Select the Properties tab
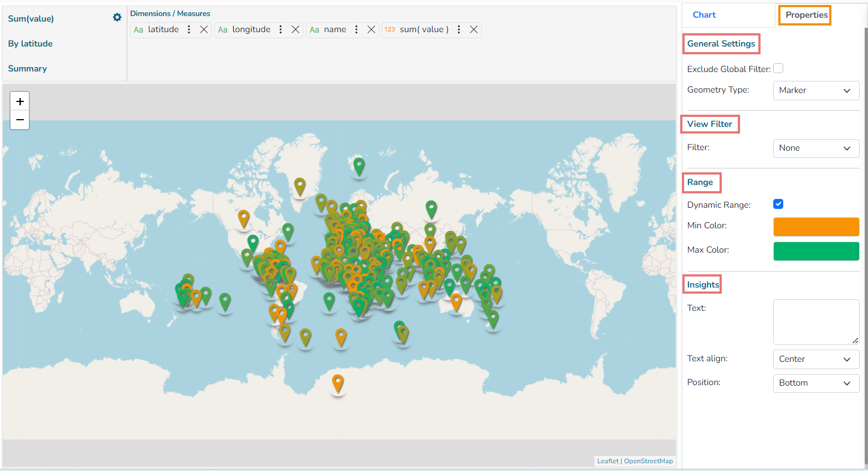 coord(806,15)
